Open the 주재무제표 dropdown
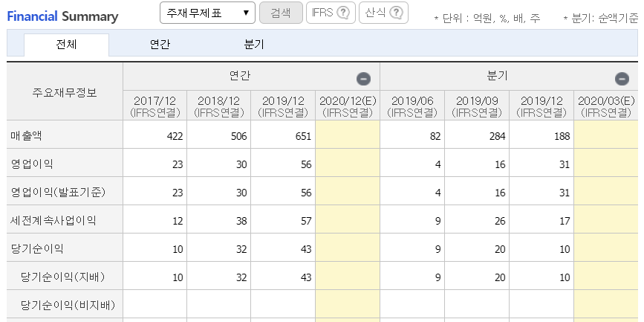Image resolution: width=644 pixels, height=322 pixels. 207,13
